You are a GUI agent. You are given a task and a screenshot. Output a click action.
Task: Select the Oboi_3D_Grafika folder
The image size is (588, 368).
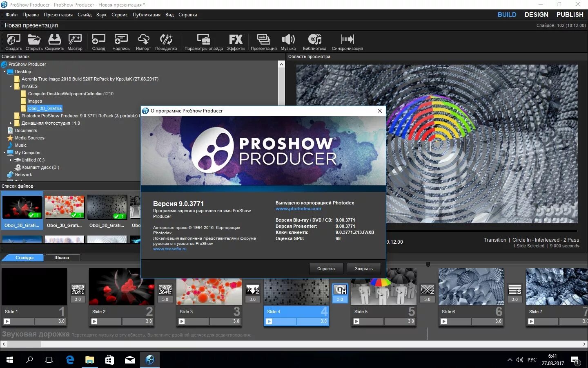45,108
